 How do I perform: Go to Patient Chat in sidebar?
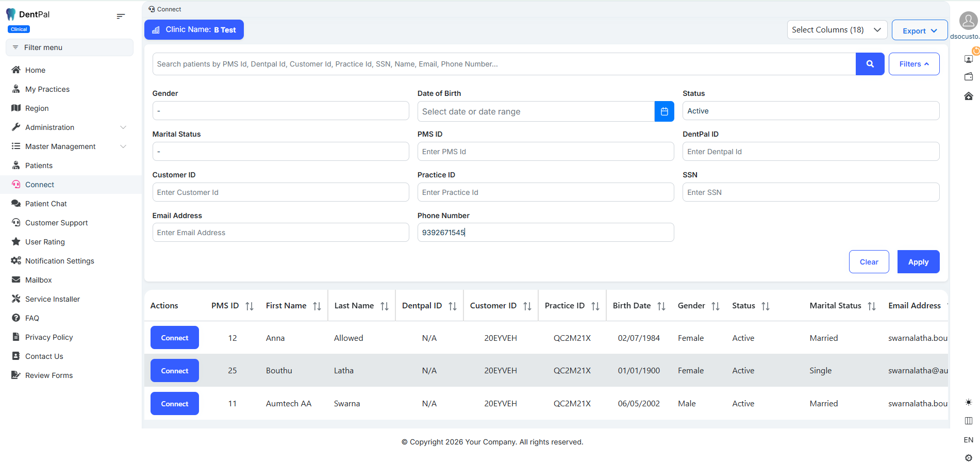click(x=46, y=204)
